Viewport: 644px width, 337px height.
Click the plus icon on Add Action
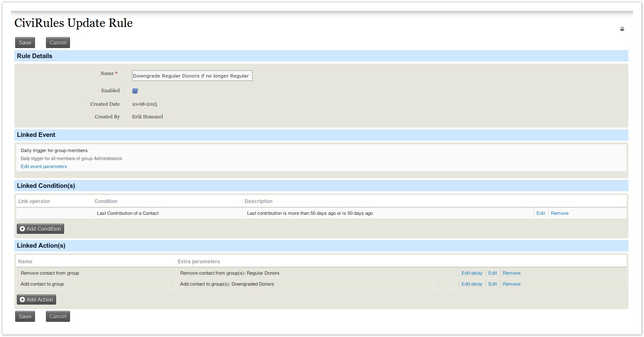coord(22,300)
